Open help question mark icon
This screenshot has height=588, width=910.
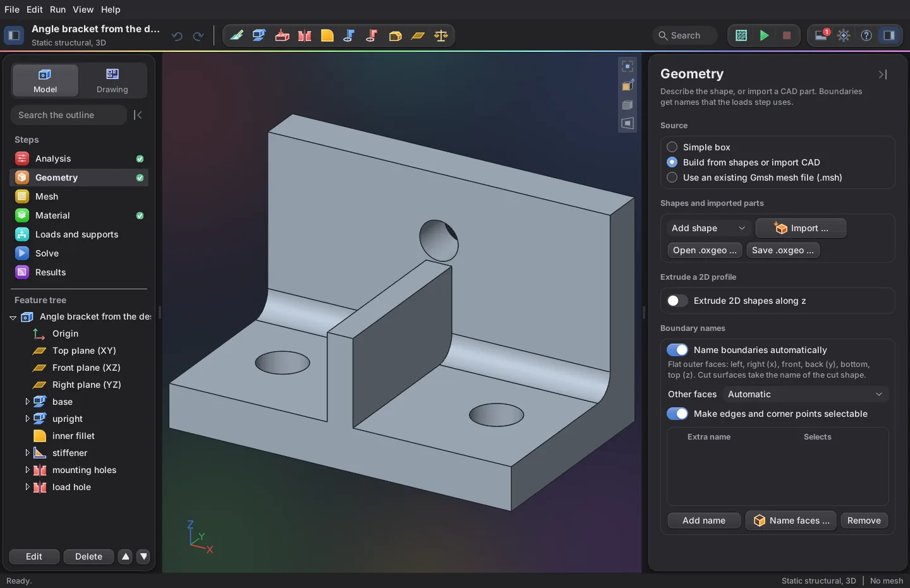pos(866,35)
